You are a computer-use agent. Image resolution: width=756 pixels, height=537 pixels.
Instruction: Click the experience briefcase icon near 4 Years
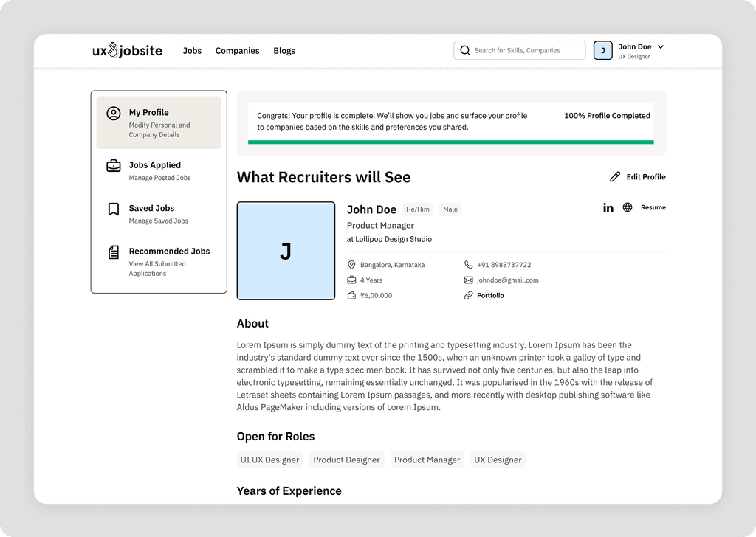tap(351, 280)
